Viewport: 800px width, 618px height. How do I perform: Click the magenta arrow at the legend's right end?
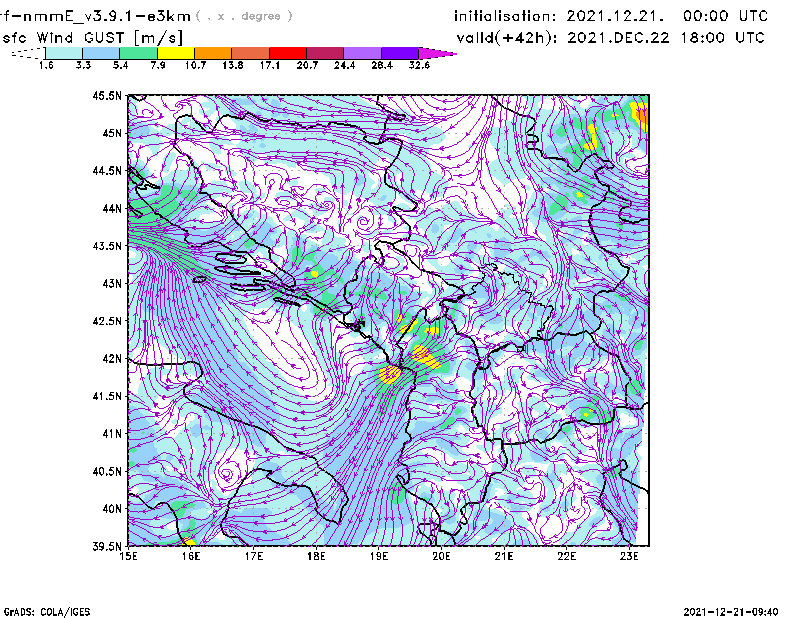point(438,52)
